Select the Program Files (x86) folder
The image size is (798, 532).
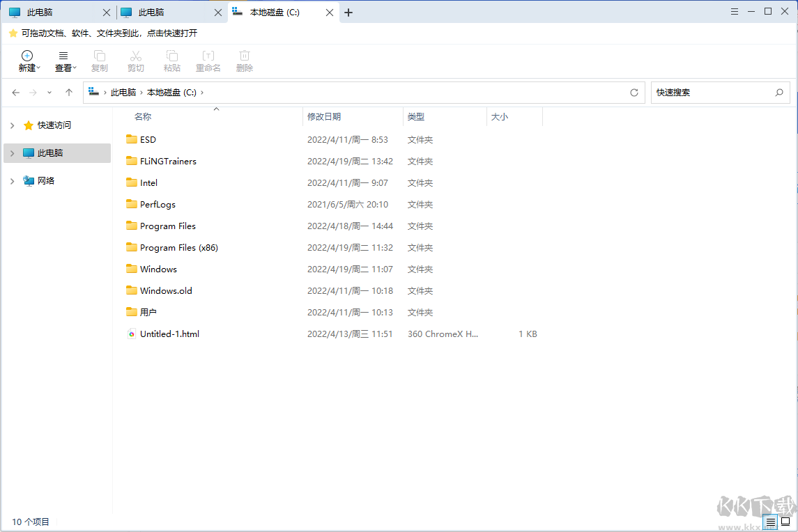tap(178, 248)
